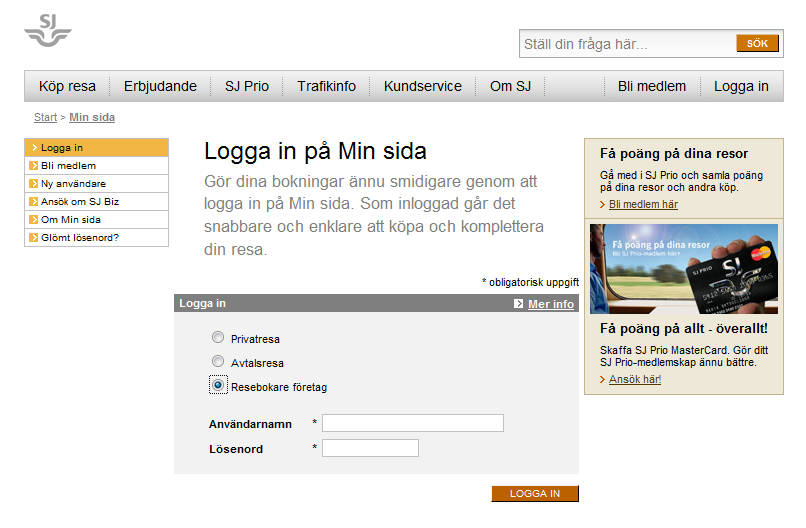Screen dimensions: 806x528
Task: Click the orange SÖK search button
Action: (757, 43)
